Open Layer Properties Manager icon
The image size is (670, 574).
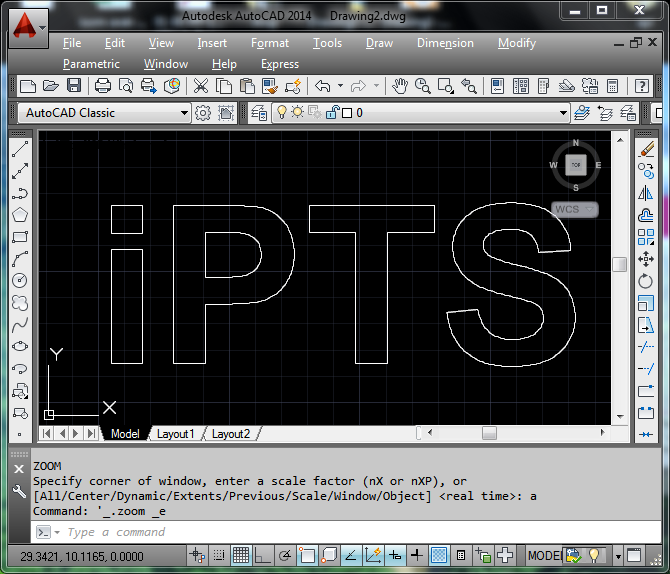click(259, 113)
